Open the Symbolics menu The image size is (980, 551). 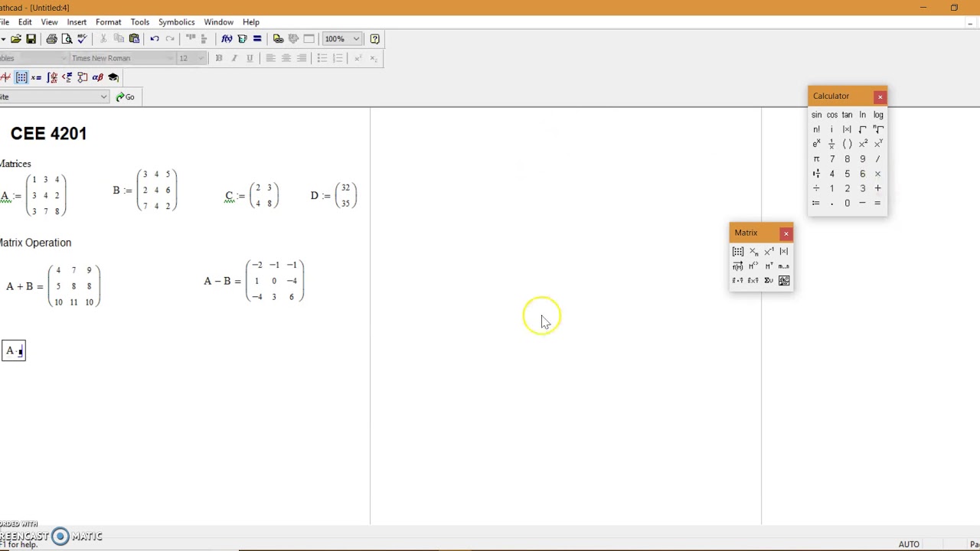177,22
